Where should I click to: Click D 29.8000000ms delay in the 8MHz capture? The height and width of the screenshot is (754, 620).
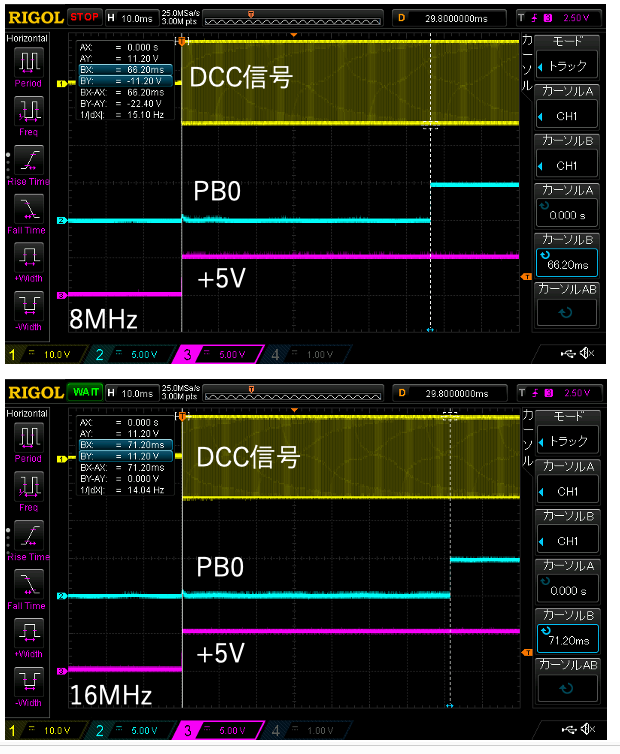pyautogui.click(x=449, y=18)
